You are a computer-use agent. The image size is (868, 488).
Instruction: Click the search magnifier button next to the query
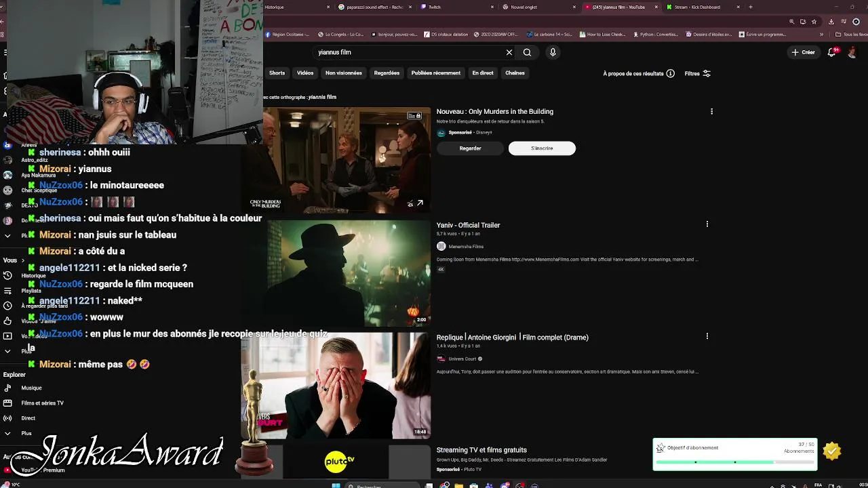point(527,52)
